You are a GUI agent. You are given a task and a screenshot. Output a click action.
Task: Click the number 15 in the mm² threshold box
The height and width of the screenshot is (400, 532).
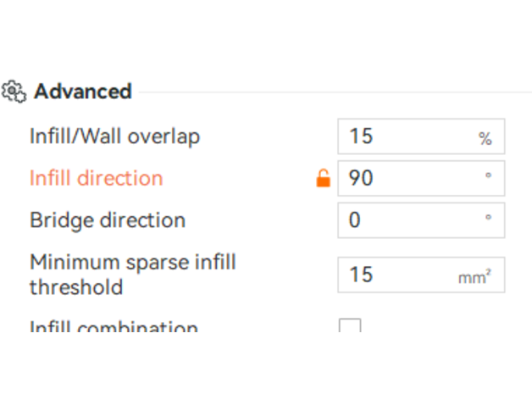(x=361, y=275)
